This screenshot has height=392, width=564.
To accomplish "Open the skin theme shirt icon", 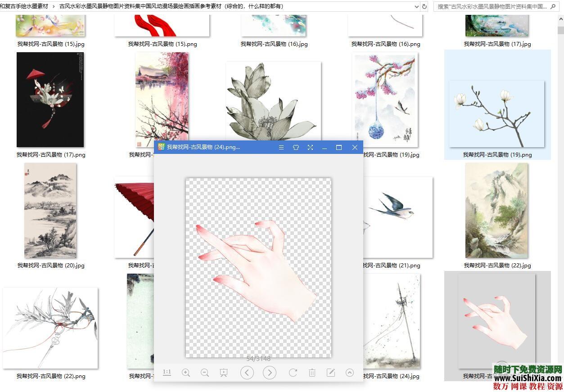I will pyautogui.click(x=296, y=147).
